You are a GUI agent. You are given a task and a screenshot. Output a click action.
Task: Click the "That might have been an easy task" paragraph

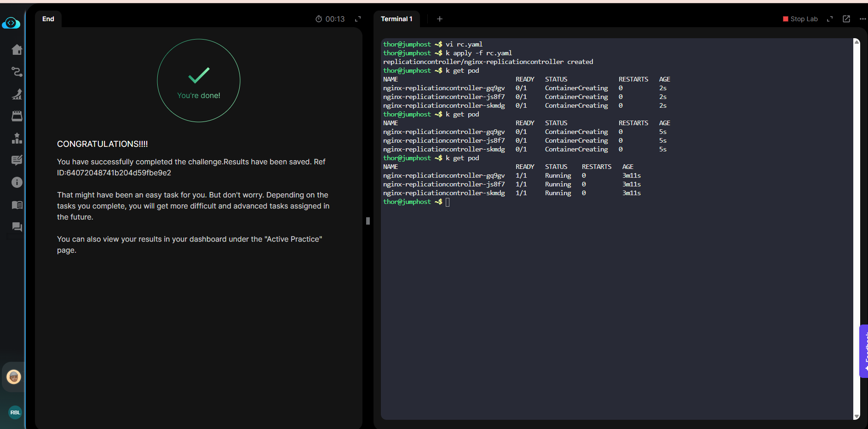coord(193,206)
